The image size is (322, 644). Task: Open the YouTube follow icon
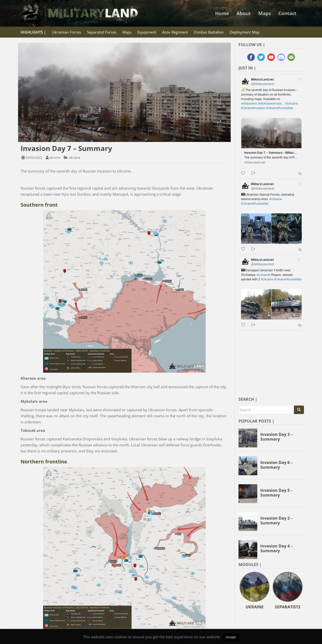tap(271, 57)
